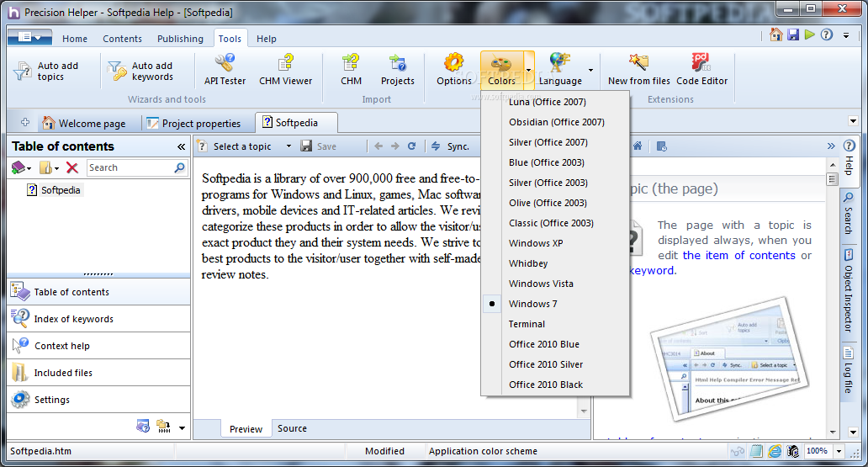Viewport: 868px width, 467px height.
Task: Switch to Source view tab
Action: pyautogui.click(x=292, y=429)
